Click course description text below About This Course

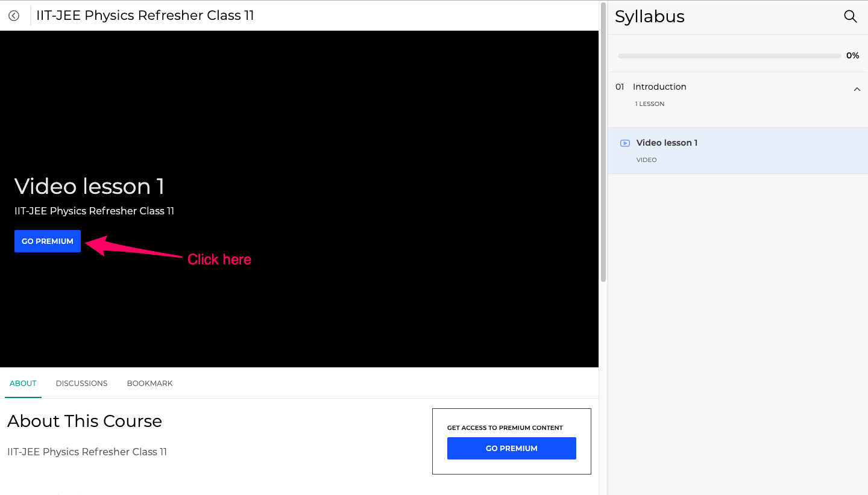[87, 452]
